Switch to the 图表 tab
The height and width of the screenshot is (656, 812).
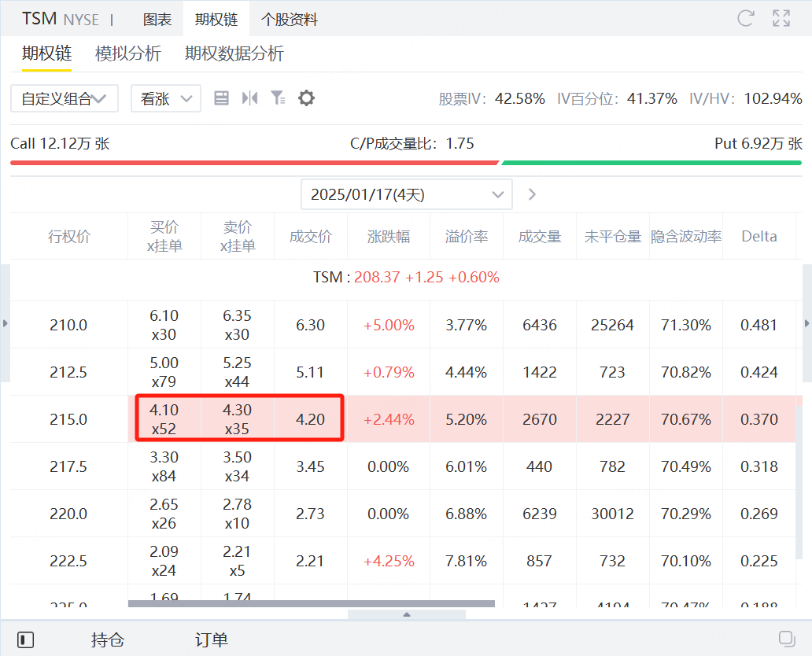click(157, 19)
